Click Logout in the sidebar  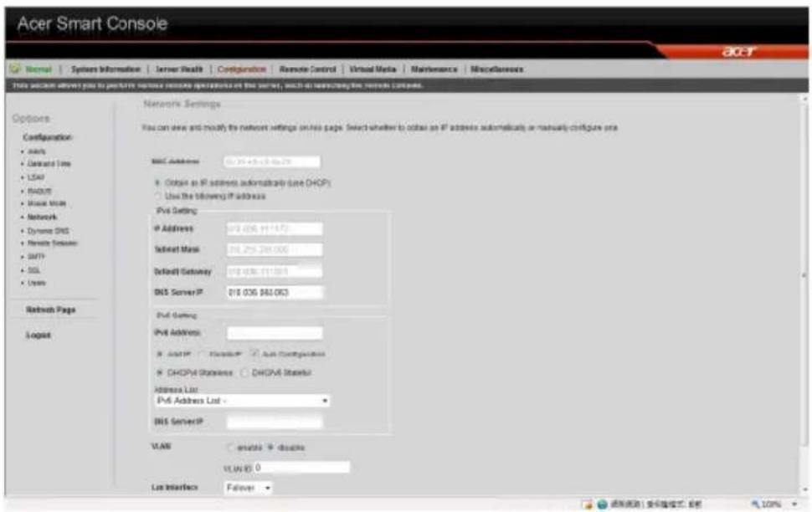[x=39, y=335]
